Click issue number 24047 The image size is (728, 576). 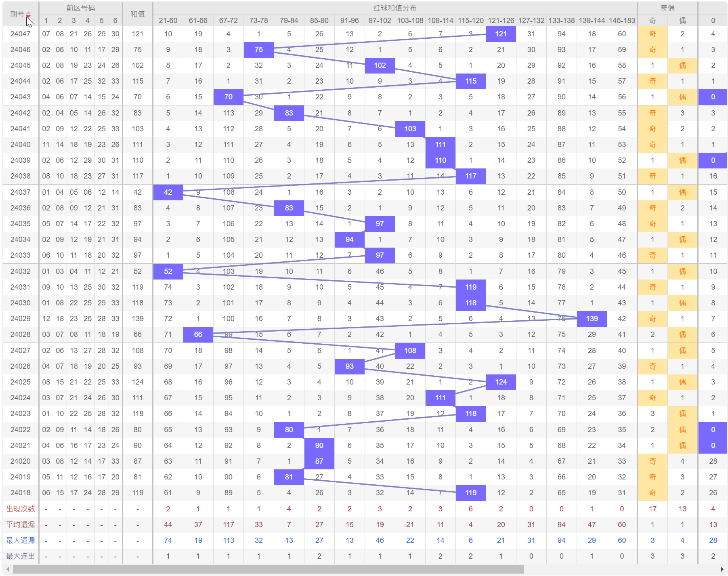(20, 34)
